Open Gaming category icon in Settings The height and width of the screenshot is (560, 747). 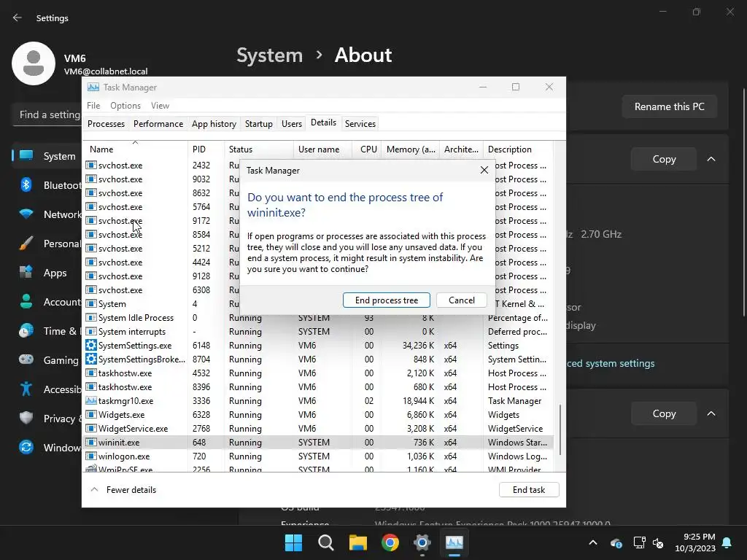pyautogui.click(x=26, y=359)
